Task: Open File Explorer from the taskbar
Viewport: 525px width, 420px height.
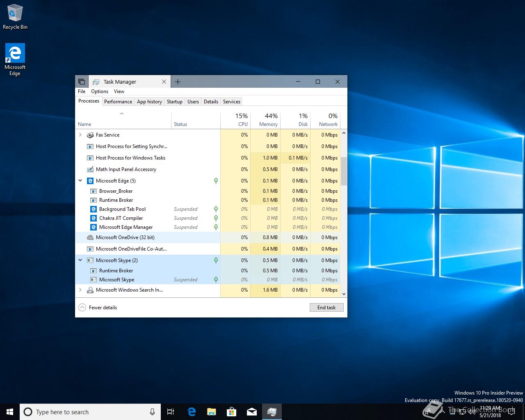Action: (211, 412)
